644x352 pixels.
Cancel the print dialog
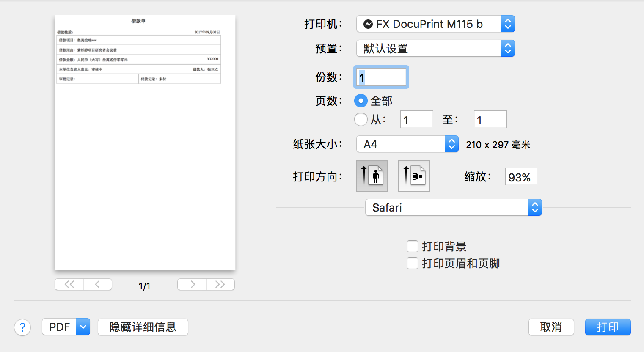[551, 327]
